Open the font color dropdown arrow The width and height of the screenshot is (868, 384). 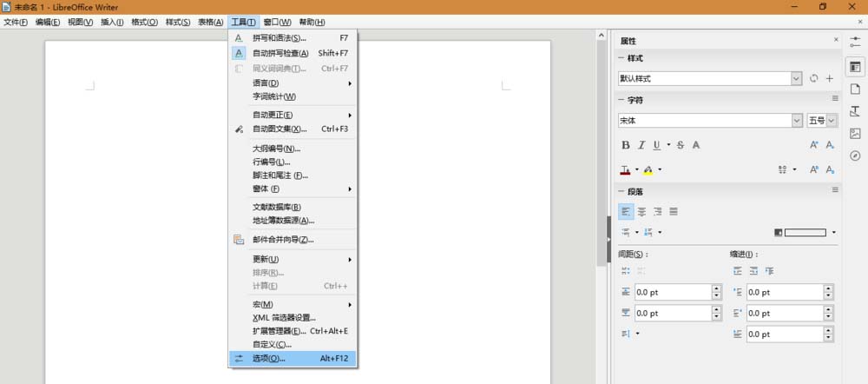point(636,169)
